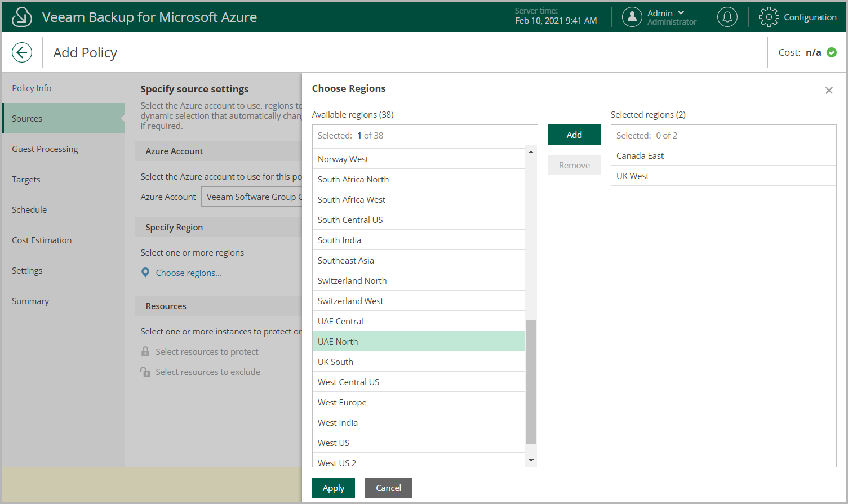This screenshot has height=504, width=848.
Task: Click the available regions scrollbar thumb
Action: [x=531, y=382]
